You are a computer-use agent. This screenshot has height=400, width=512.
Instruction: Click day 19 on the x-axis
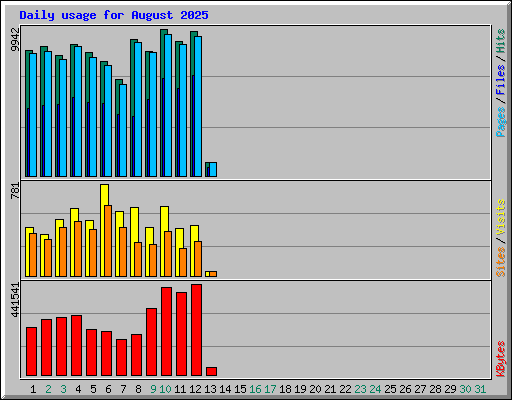pyautogui.click(x=300, y=389)
